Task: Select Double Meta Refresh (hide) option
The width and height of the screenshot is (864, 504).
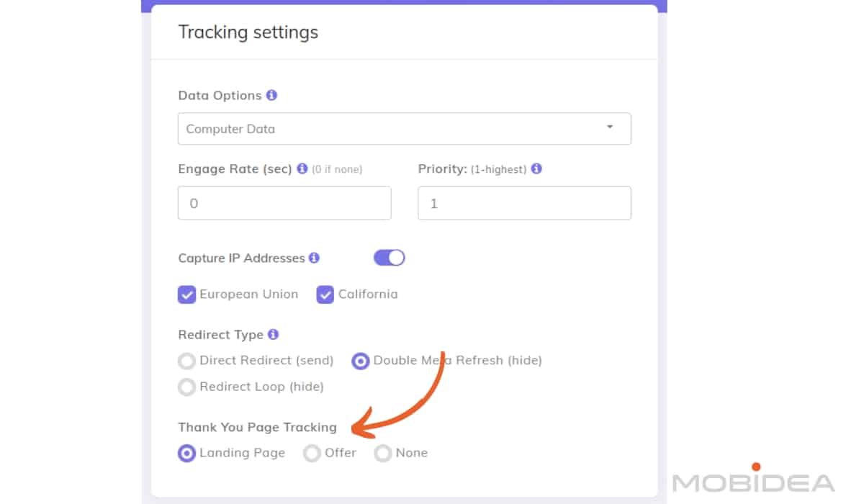Action: (x=361, y=361)
